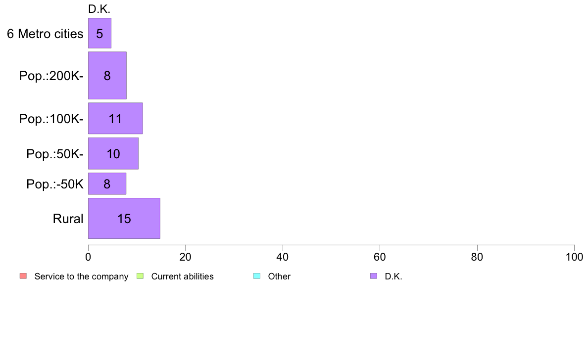
Task: Click the Pop.:100K- bar showing 11
Action: point(115,119)
